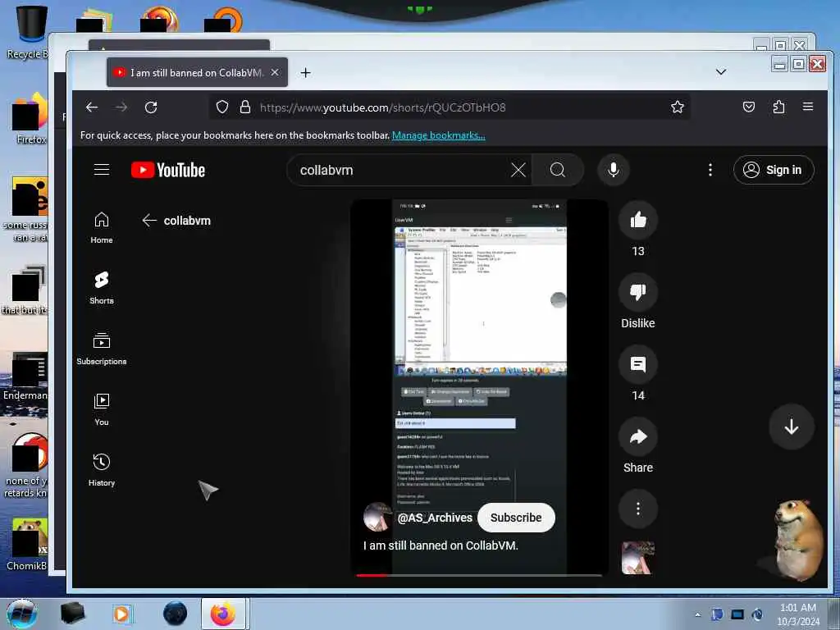Open YouTube settings three-dot menu
The height and width of the screenshot is (630, 840).
(x=710, y=170)
